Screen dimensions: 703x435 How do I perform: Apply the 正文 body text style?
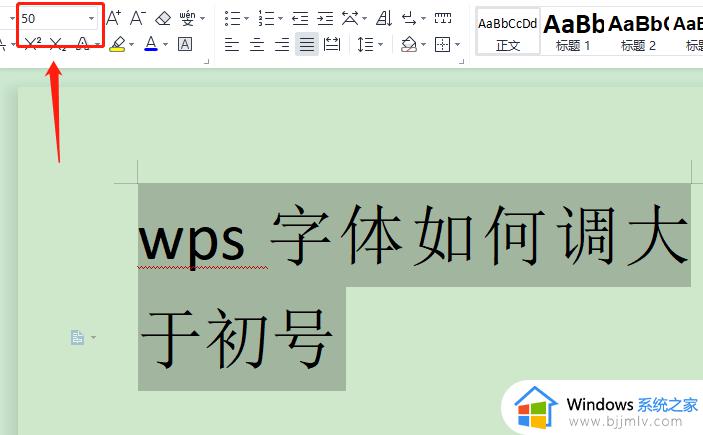[x=508, y=31]
